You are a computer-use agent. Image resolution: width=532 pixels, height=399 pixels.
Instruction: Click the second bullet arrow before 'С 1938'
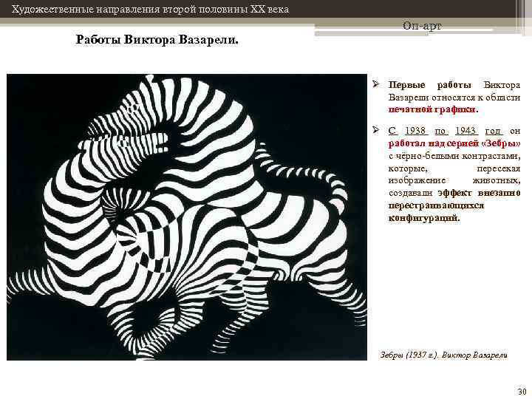pos(376,129)
